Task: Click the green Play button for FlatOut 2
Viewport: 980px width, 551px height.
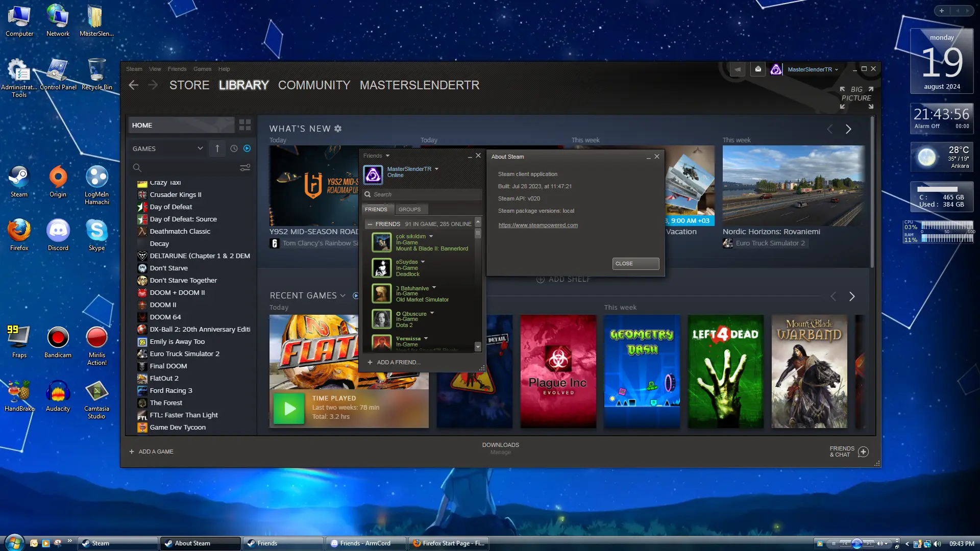Action: tap(289, 409)
